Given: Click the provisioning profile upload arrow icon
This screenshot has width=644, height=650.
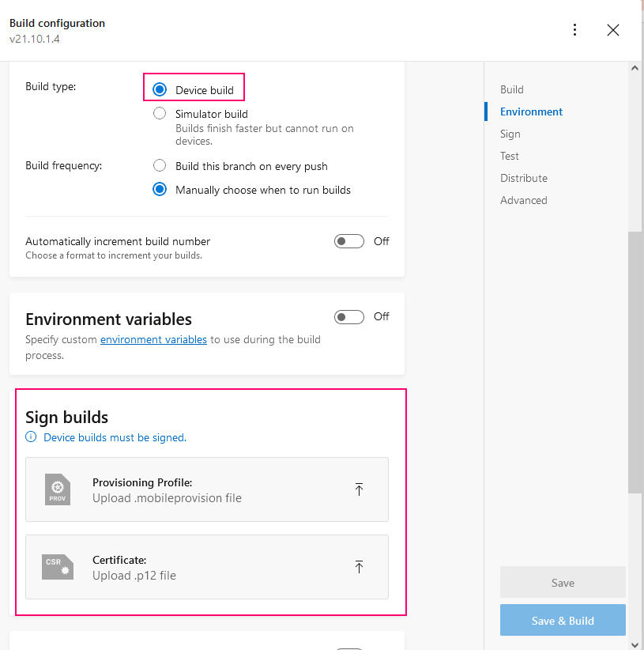Looking at the screenshot, I should pos(359,489).
